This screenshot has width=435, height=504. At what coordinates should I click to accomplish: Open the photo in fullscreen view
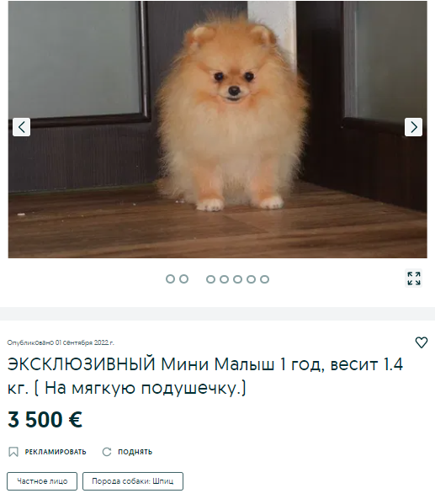pos(414,279)
